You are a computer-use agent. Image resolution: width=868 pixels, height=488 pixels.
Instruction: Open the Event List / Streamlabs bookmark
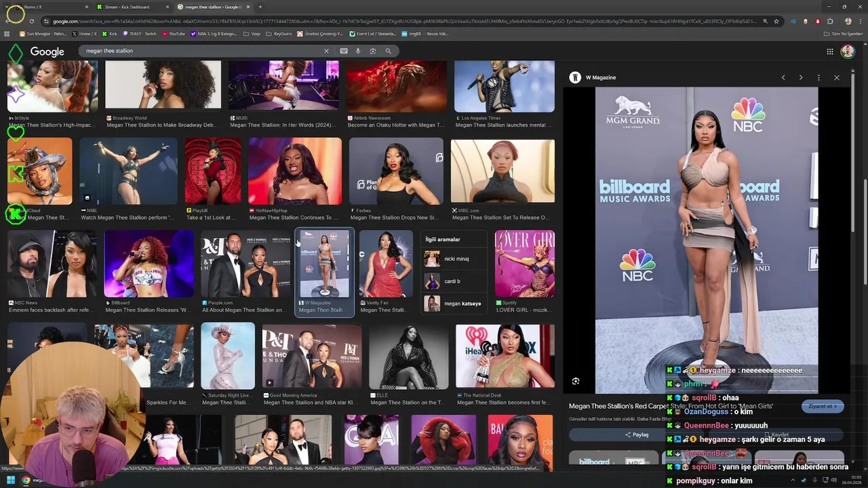coord(373,33)
